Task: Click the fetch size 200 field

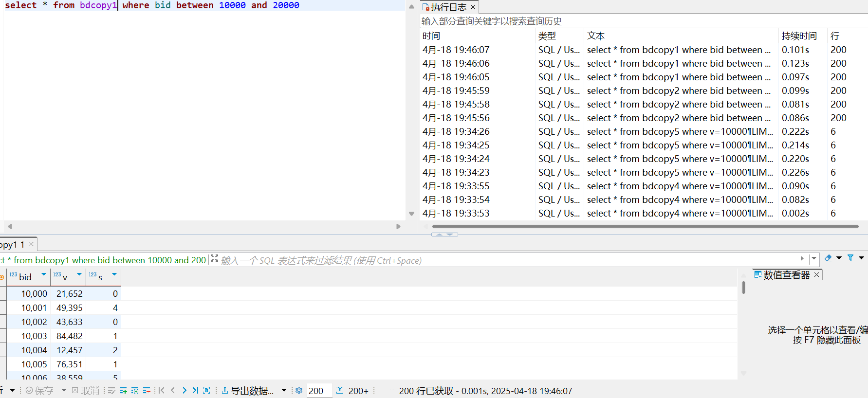Action: tap(319, 391)
